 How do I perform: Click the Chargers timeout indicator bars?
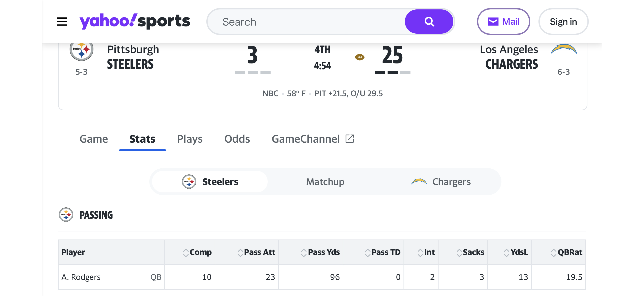pos(392,73)
